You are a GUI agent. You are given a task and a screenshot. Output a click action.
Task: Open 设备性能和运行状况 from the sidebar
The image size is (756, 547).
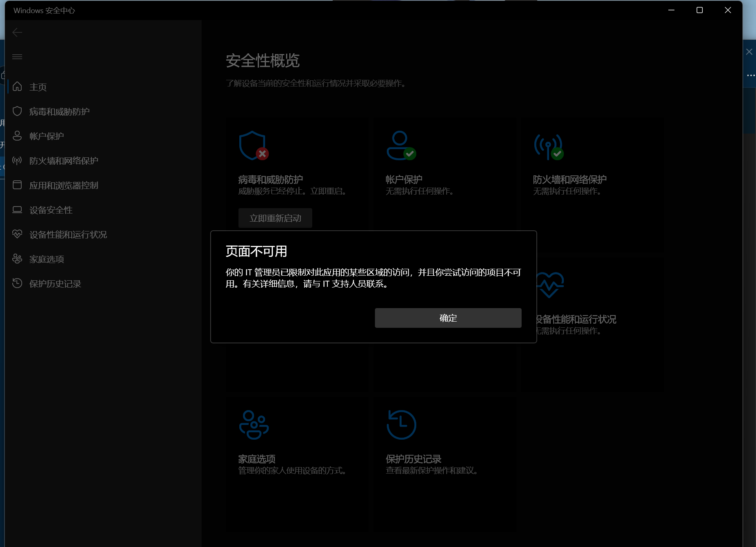pos(104,234)
